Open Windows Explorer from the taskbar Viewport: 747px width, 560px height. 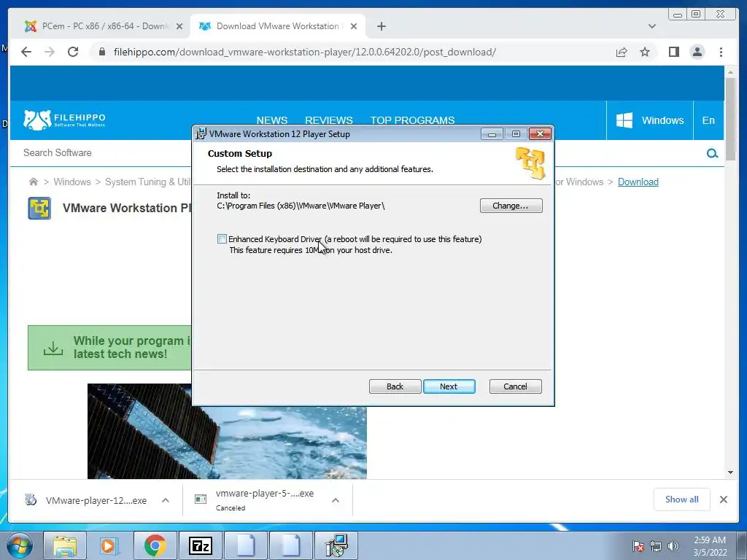point(65,545)
